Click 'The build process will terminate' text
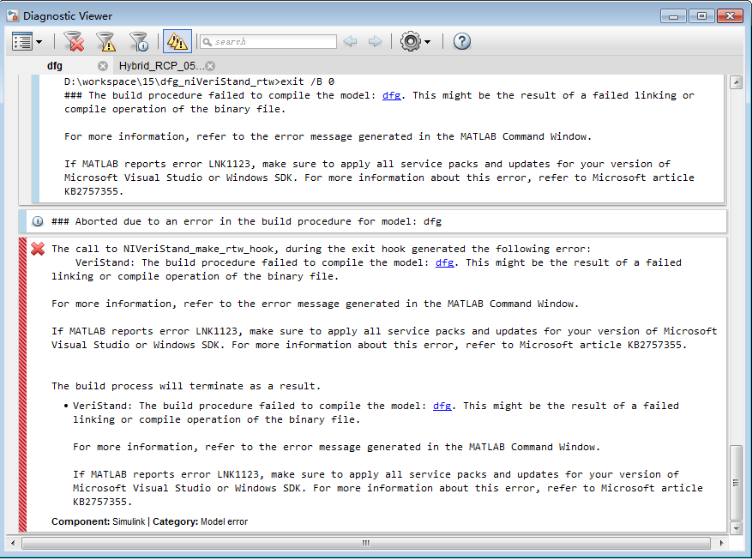The image size is (752, 560). [x=185, y=387]
